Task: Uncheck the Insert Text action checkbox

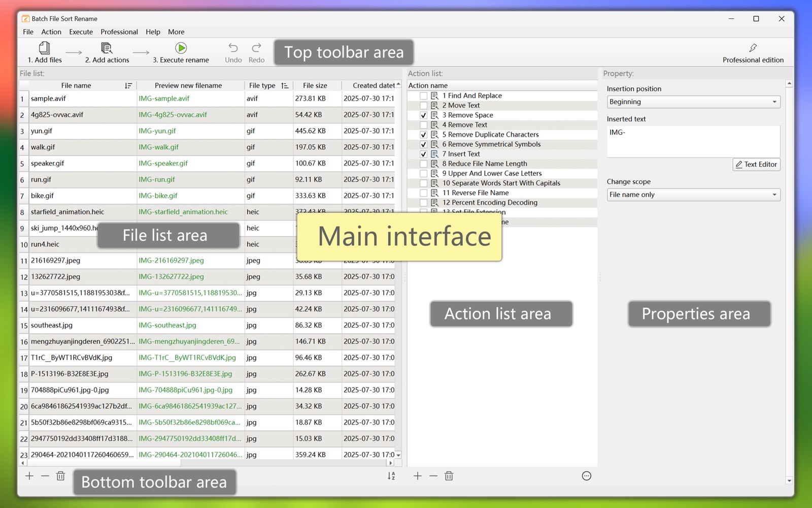Action: point(423,154)
